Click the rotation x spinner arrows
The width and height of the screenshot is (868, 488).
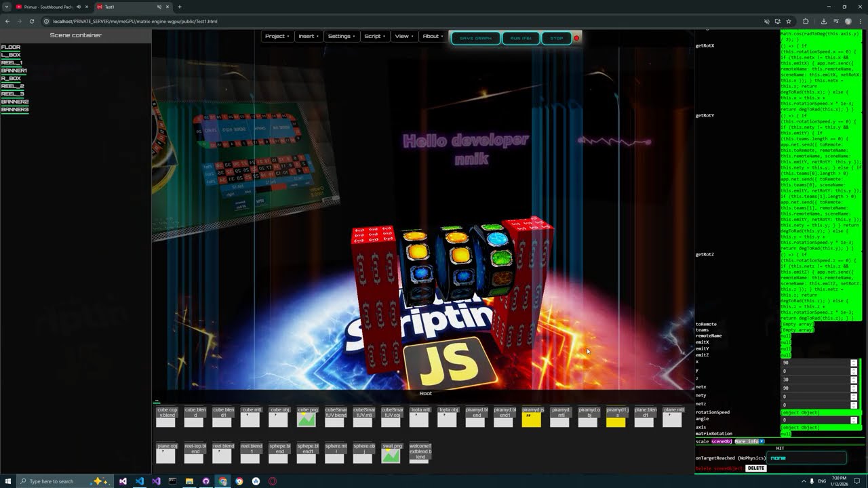coord(854,363)
